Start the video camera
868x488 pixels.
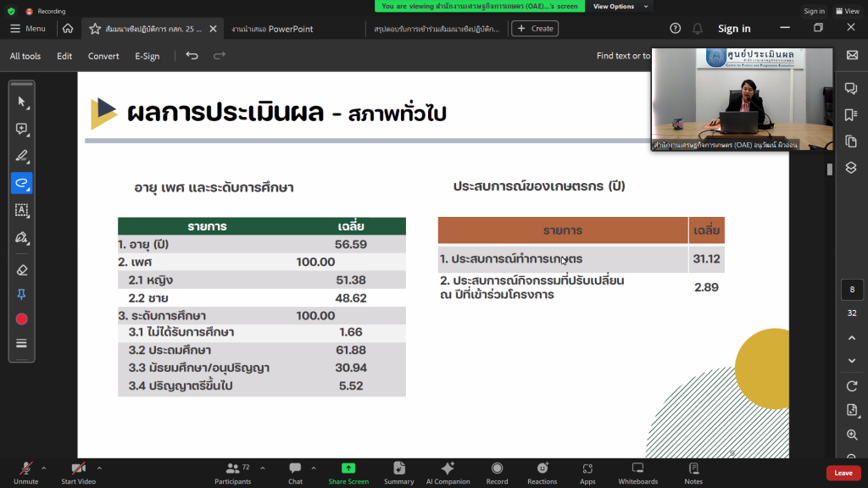pyautogui.click(x=79, y=474)
